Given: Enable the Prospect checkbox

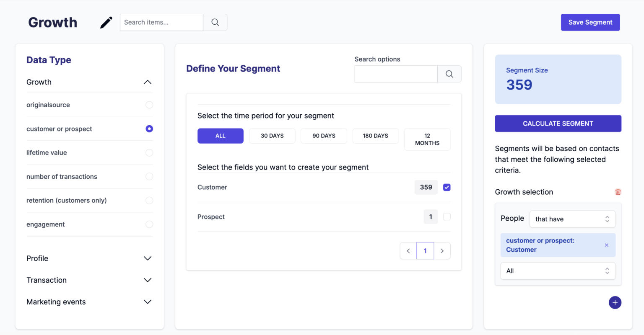Looking at the screenshot, I should click(x=447, y=216).
